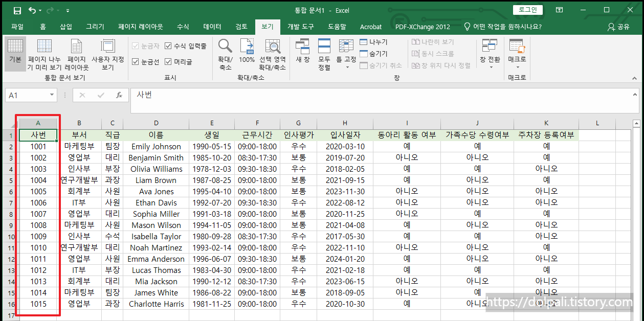The image size is (644, 321).
Task: Click the 동아리 활동 여부 header cell
Action: [x=407, y=135]
